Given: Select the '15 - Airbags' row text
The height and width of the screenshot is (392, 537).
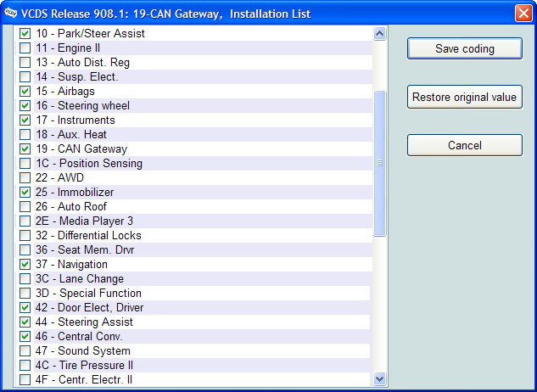Looking at the screenshot, I should [x=65, y=91].
